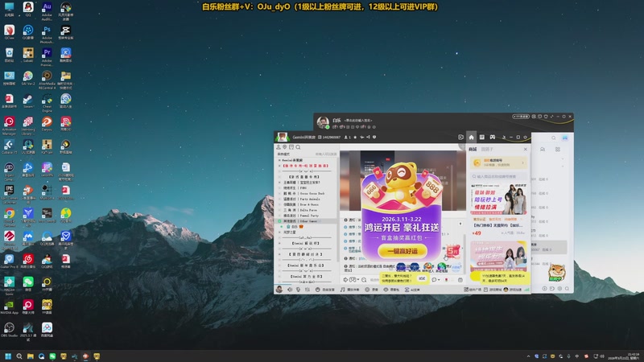
Task: Click the search icon in the back YY main window
Action: point(554,138)
